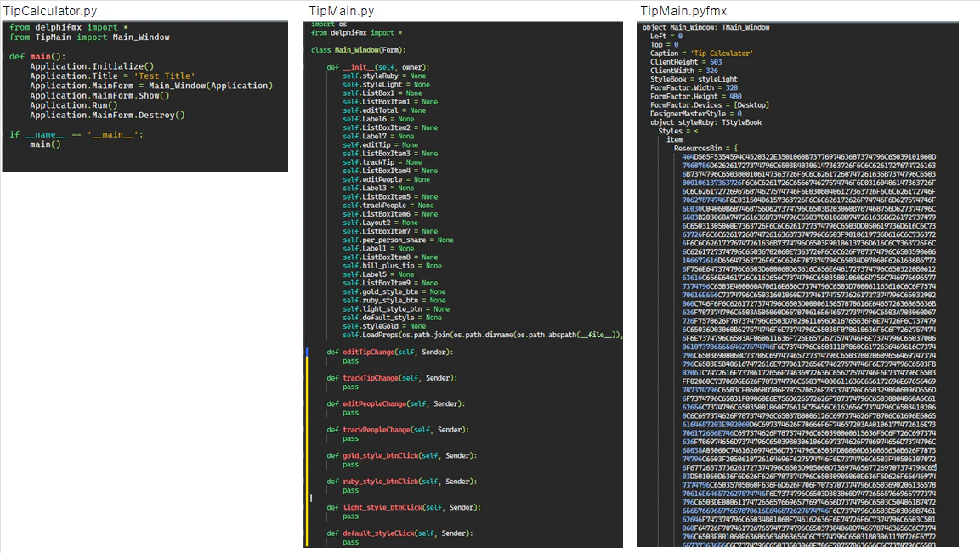Select 'from TipMain import Main_Window' line
The image size is (980, 553).
point(89,37)
